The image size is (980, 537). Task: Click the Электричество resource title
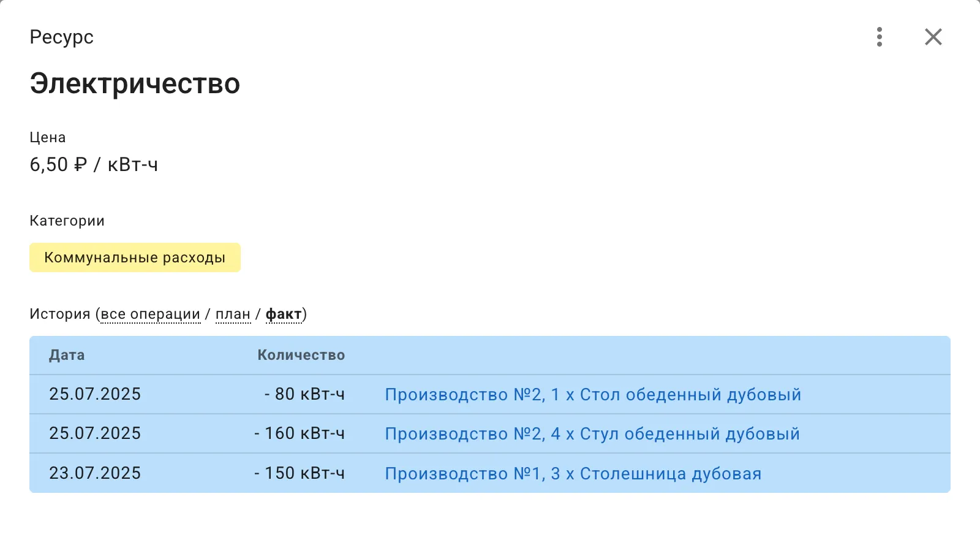pyautogui.click(x=135, y=84)
